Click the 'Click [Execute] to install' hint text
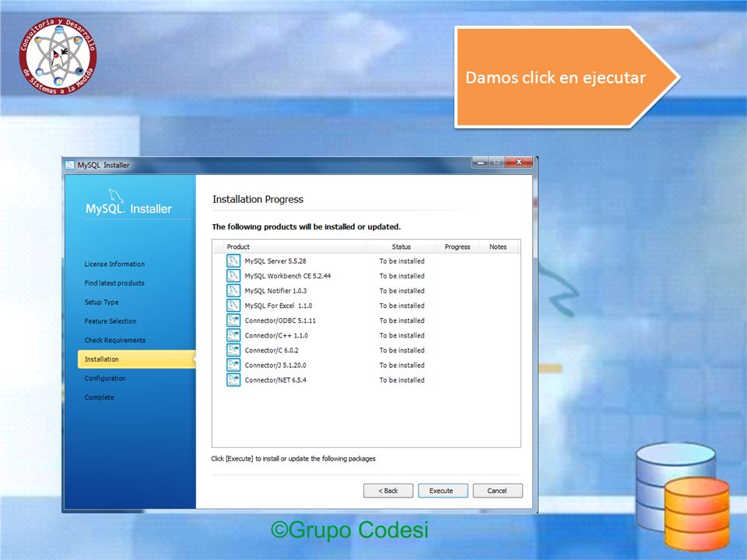Viewport: 747px width, 560px height. [x=293, y=459]
